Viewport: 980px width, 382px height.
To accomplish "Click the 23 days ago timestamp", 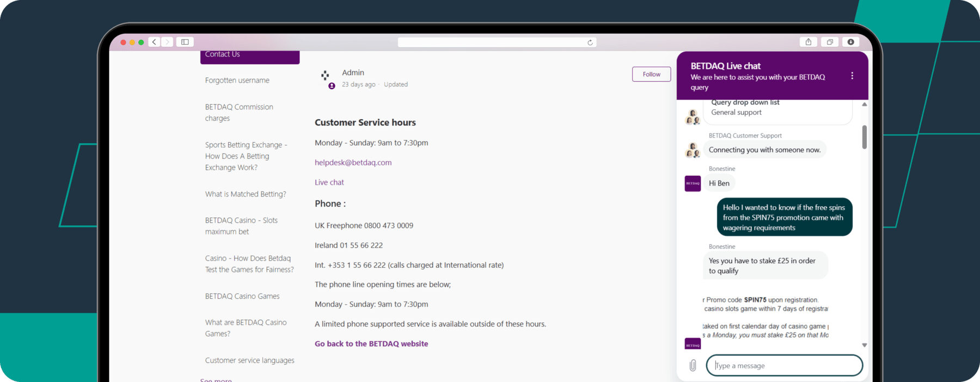I will pos(358,84).
